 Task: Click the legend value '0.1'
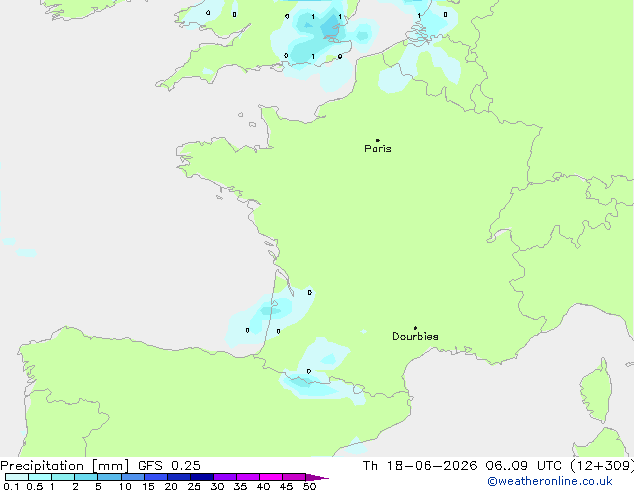click(11, 486)
